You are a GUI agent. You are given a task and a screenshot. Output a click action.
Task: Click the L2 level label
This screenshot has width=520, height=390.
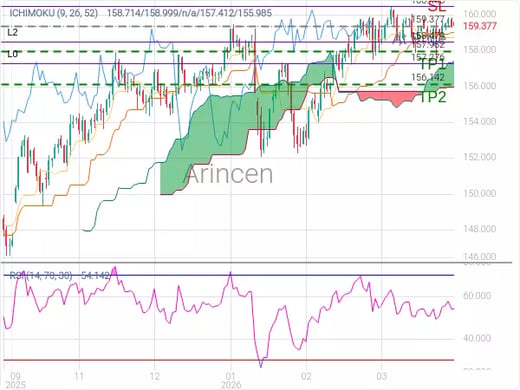[12, 32]
